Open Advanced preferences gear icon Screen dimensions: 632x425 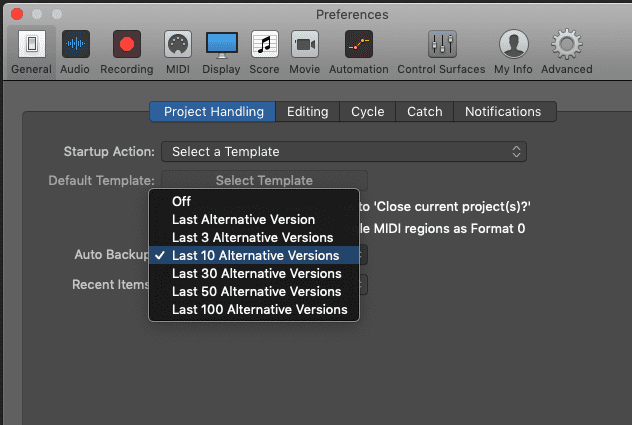click(568, 52)
